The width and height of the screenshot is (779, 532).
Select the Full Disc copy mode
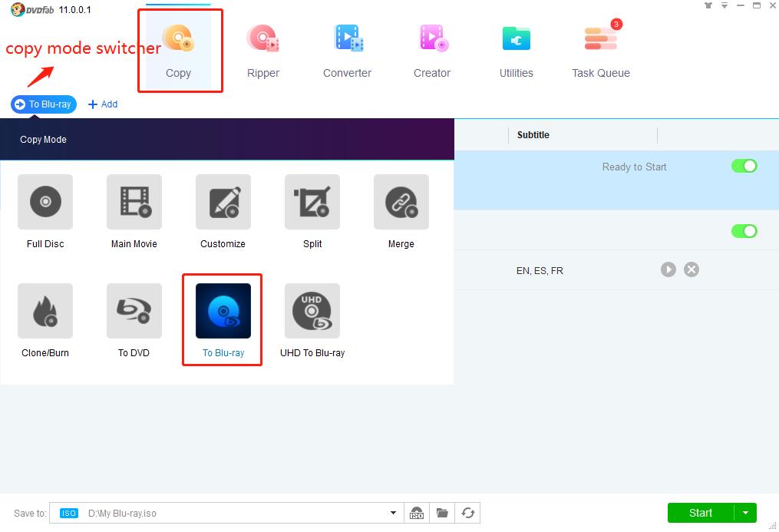pos(45,212)
